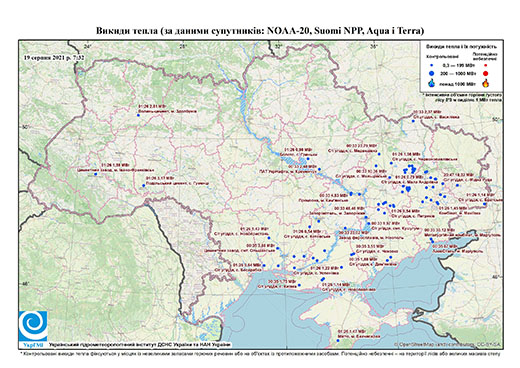
Task: Click the large blue circle legend symbol
Action: tap(432, 73)
